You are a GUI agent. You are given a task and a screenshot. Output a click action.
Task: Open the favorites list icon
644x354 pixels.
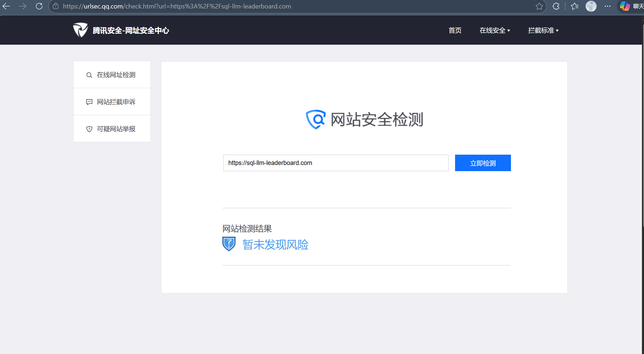pyautogui.click(x=575, y=6)
